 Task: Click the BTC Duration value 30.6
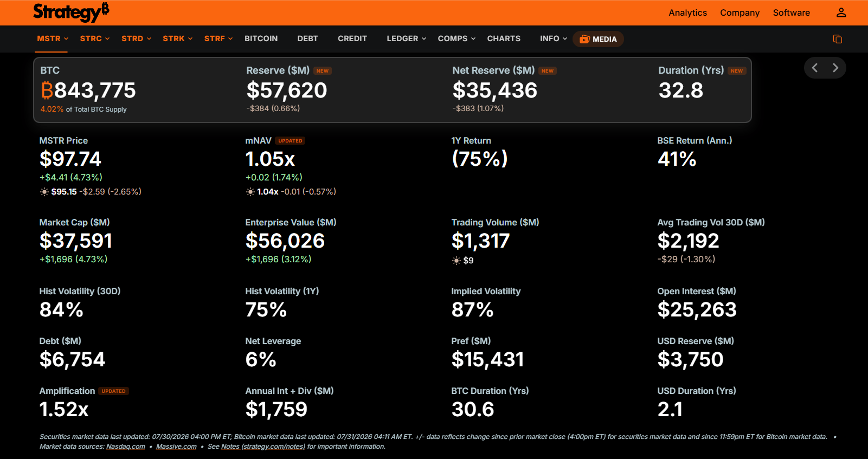point(473,410)
